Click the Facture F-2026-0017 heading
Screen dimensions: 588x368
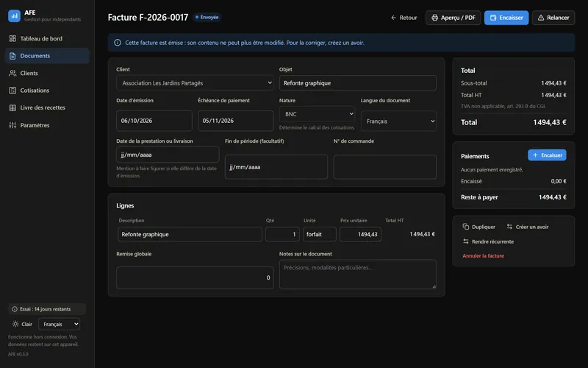click(148, 17)
